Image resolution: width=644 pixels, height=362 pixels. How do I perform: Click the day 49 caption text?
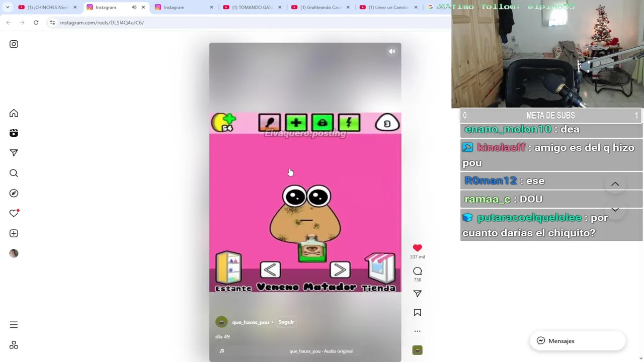(x=222, y=337)
